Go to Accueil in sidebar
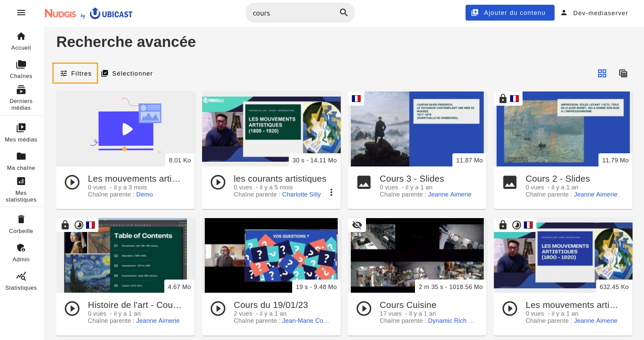Screen dimensions: 644x340 [21, 41]
